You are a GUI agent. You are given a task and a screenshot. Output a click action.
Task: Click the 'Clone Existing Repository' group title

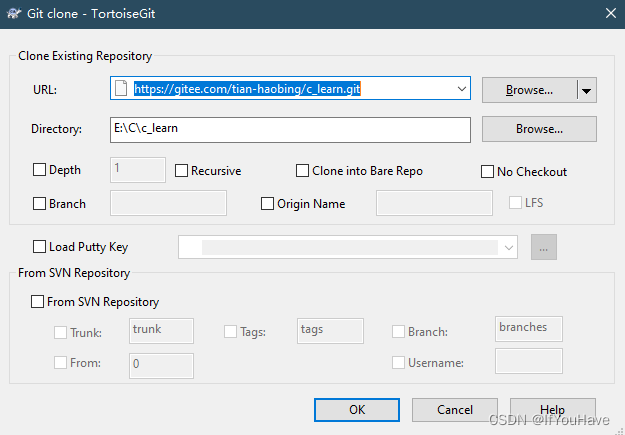85,56
